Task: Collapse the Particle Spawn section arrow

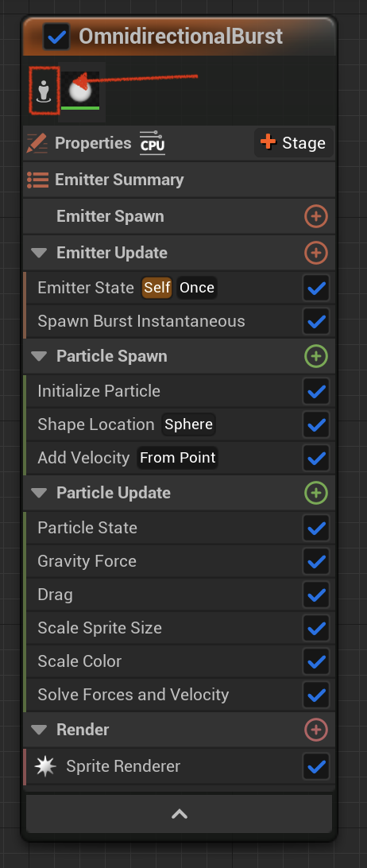Action: (x=39, y=356)
